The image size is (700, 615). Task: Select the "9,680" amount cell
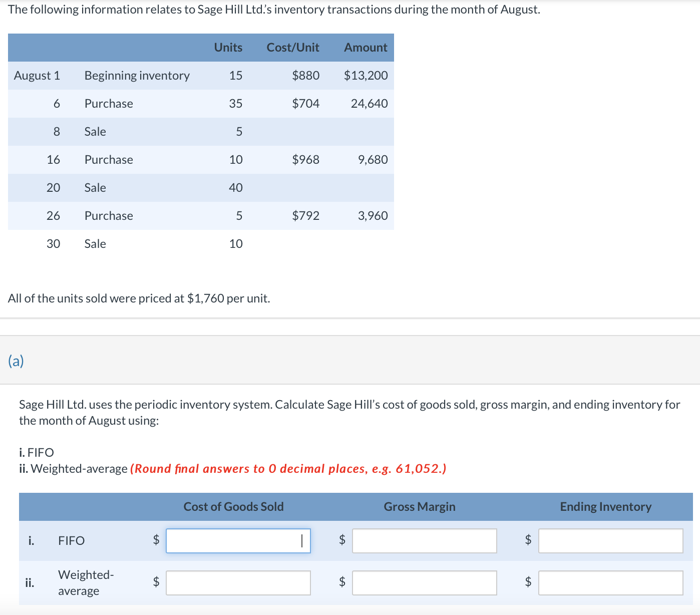(x=373, y=160)
